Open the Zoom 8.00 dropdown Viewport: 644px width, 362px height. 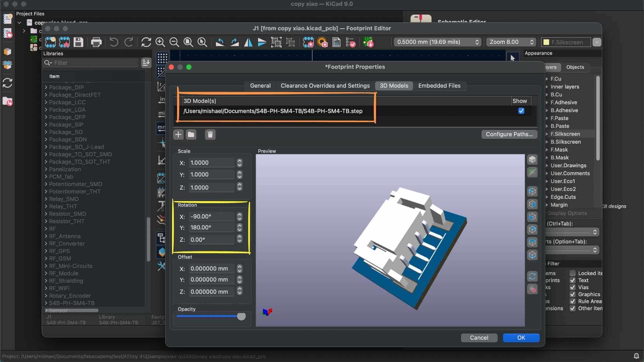pos(511,42)
